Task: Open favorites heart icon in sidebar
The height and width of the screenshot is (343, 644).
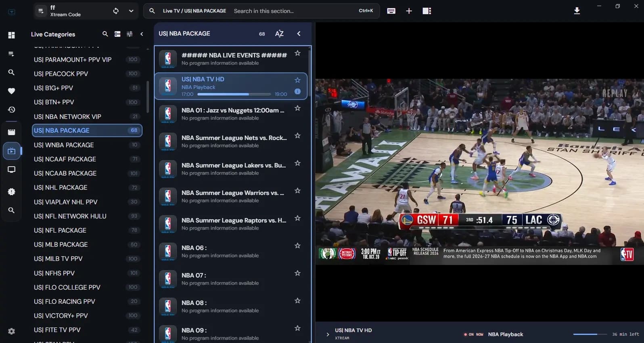Action: (x=11, y=91)
